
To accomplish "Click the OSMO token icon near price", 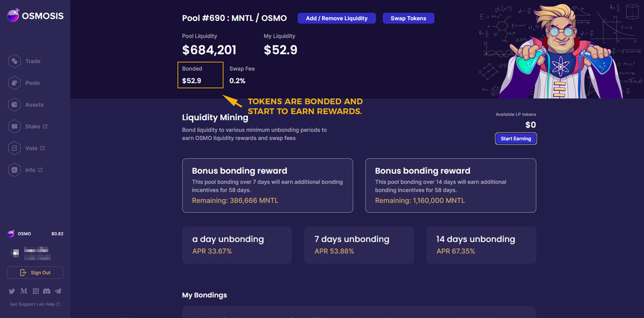I will (x=11, y=234).
